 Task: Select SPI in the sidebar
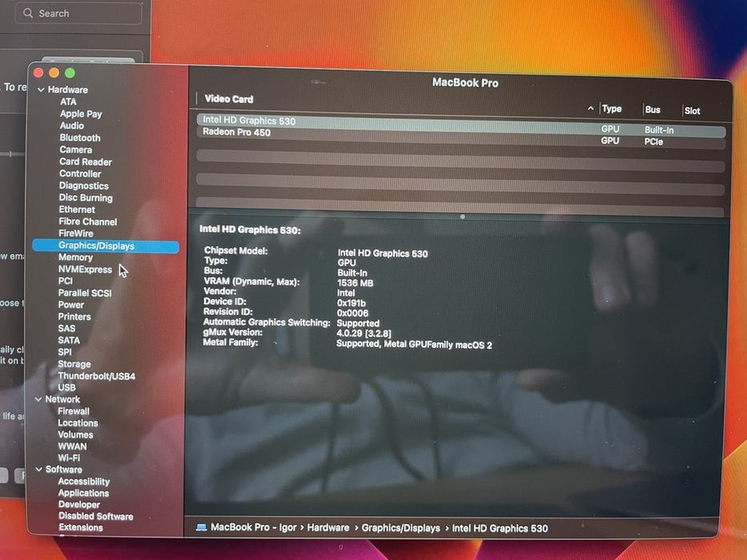pos(65,352)
